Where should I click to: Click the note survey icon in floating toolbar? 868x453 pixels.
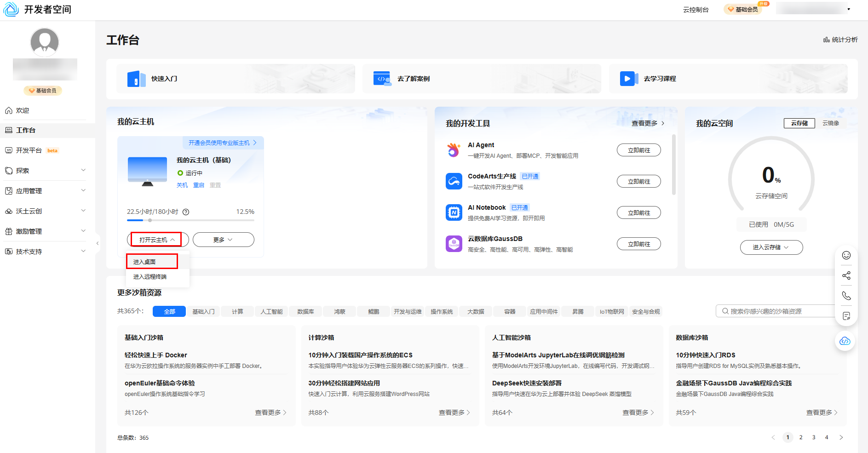[846, 316]
